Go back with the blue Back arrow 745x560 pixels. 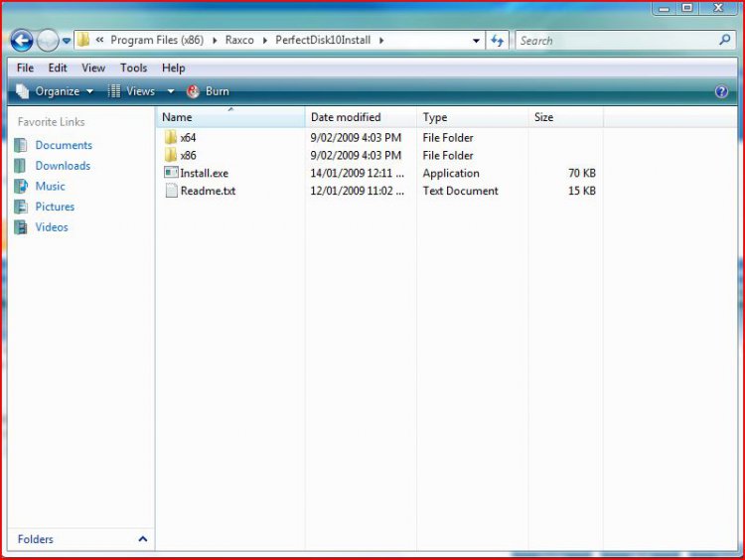[22, 41]
